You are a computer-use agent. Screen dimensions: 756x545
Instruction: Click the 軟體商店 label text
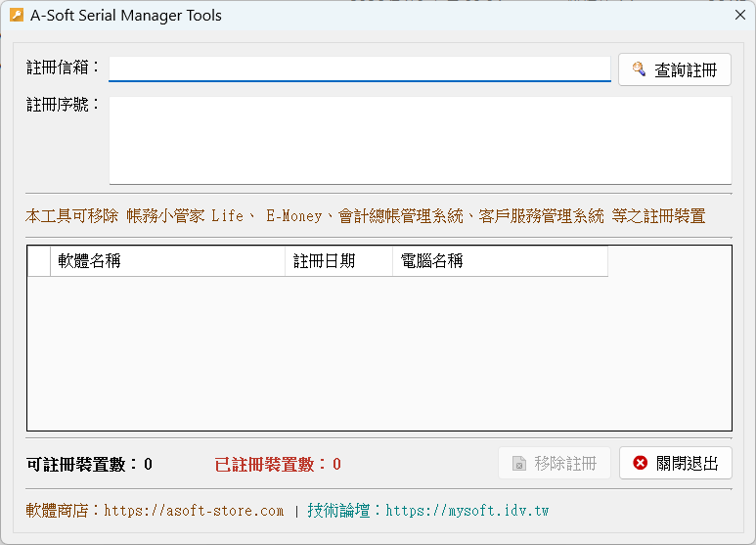click(63, 511)
